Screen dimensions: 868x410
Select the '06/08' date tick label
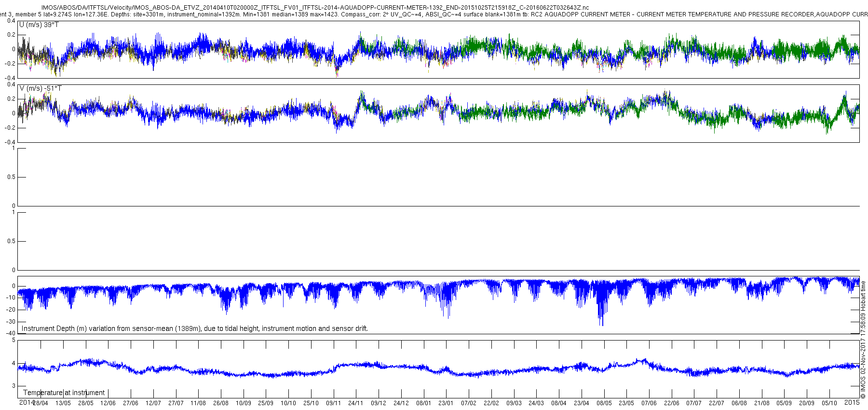pos(739,403)
